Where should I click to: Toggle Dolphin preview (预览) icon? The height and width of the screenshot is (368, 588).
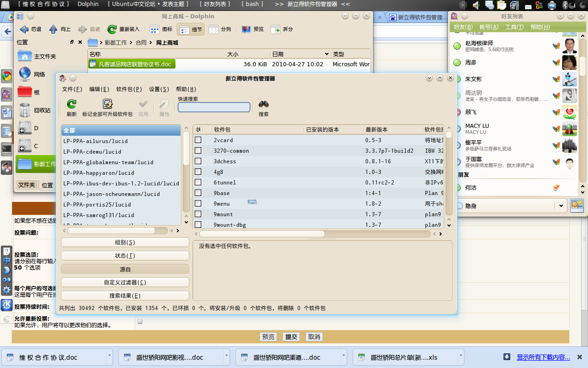(x=246, y=29)
